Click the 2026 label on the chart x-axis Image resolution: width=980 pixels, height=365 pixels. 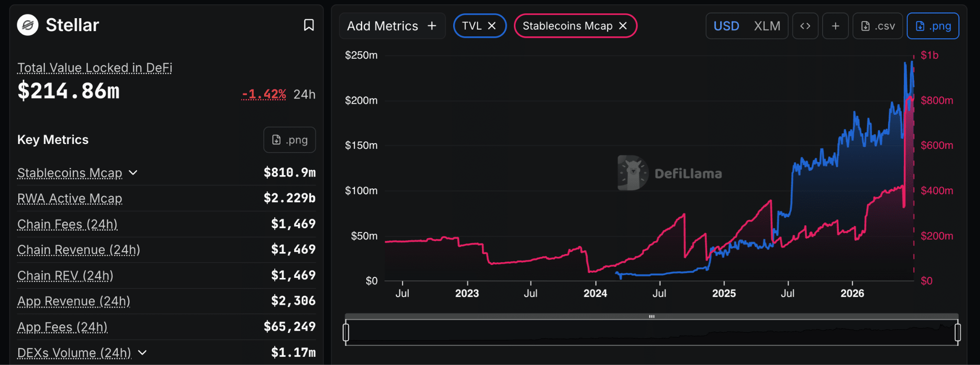tap(852, 294)
